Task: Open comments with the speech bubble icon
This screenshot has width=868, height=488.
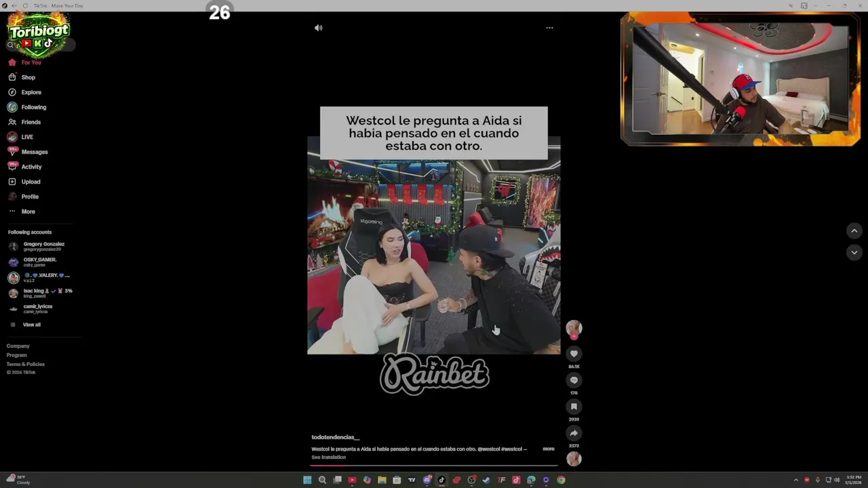Action: point(574,380)
